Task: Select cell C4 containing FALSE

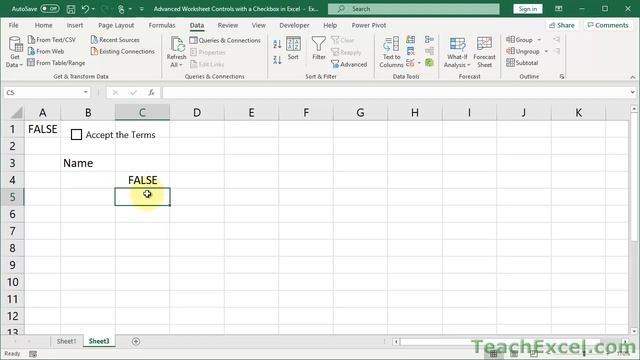Action: pos(142,180)
